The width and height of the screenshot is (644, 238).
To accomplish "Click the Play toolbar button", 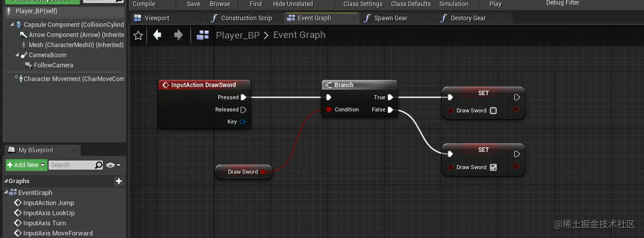I will point(496,4).
